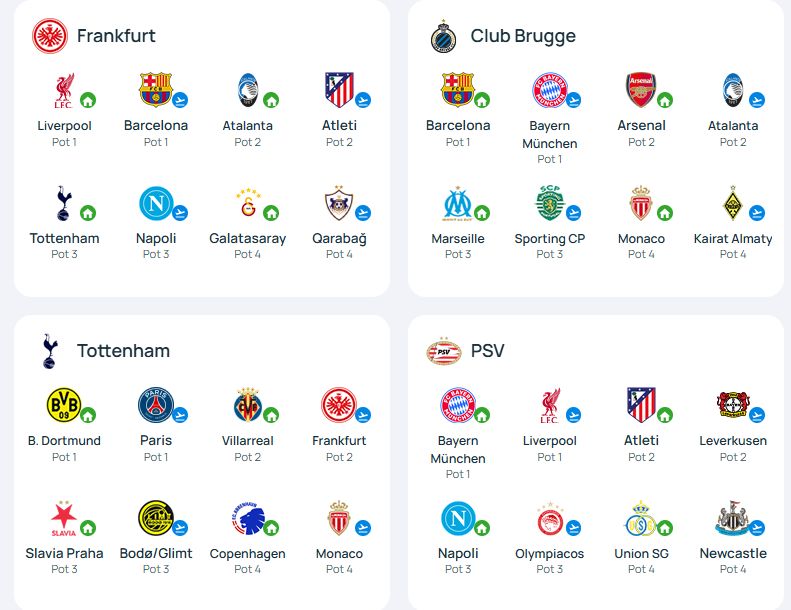Click Paris Saint-Germain crest in Tottenham card
791x610 pixels.
click(x=155, y=405)
